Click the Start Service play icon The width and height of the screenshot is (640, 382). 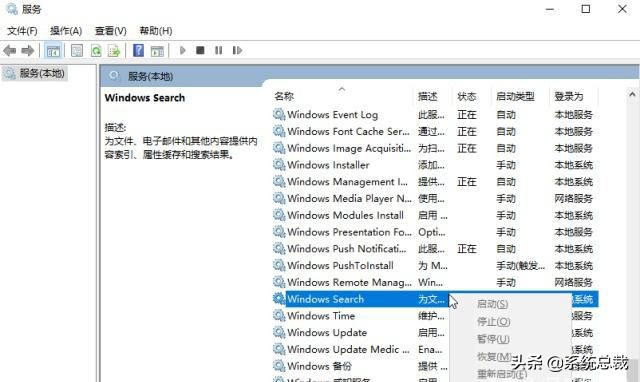182,50
